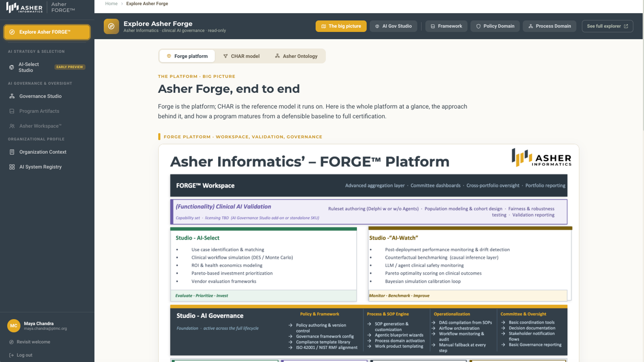Viewport: 644px width, 362px height.
Task: Click the Revisit welcome compass icon
Action: 11,342
